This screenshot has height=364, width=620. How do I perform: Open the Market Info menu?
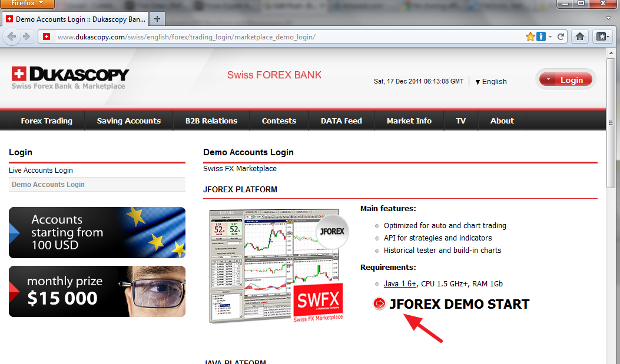coord(409,121)
